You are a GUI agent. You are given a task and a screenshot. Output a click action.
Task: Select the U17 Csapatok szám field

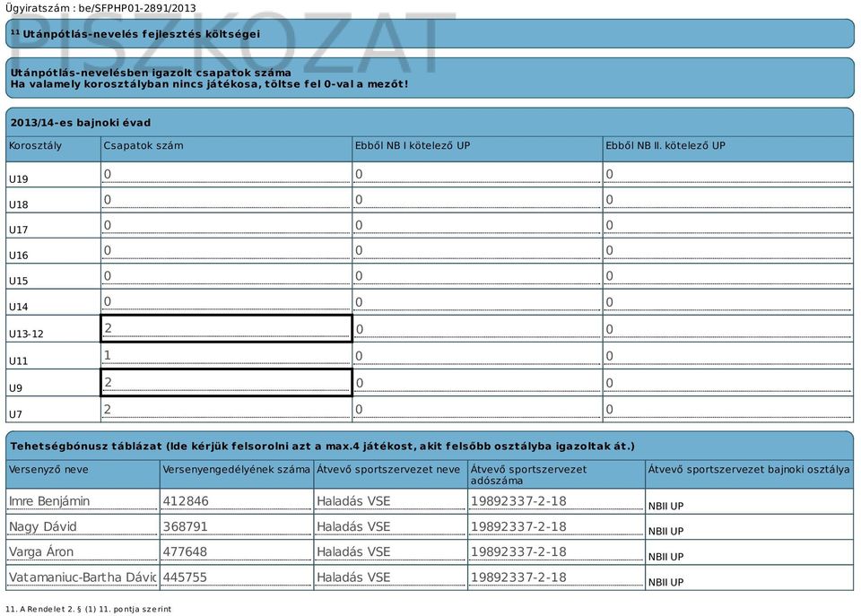click(226, 225)
